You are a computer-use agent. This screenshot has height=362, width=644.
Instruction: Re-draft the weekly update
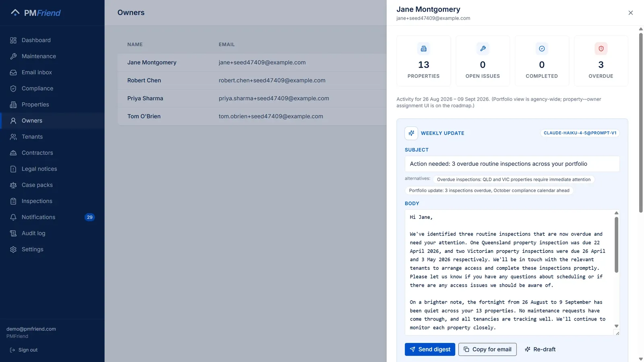point(540,349)
